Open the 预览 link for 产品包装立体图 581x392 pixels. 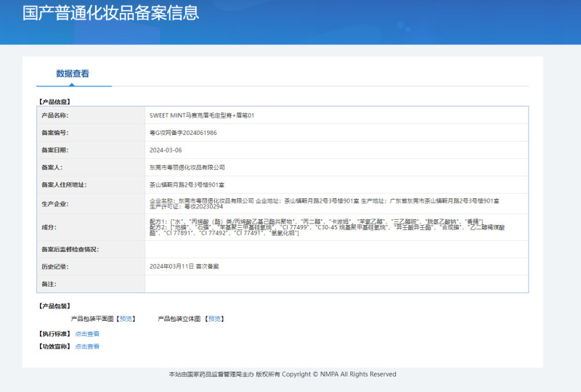[214, 319]
